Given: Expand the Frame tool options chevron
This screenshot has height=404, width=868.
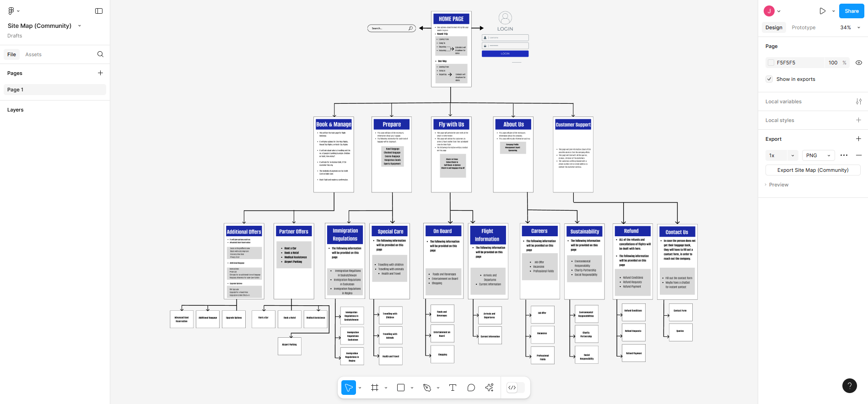Looking at the screenshot, I should click(x=386, y=388).
